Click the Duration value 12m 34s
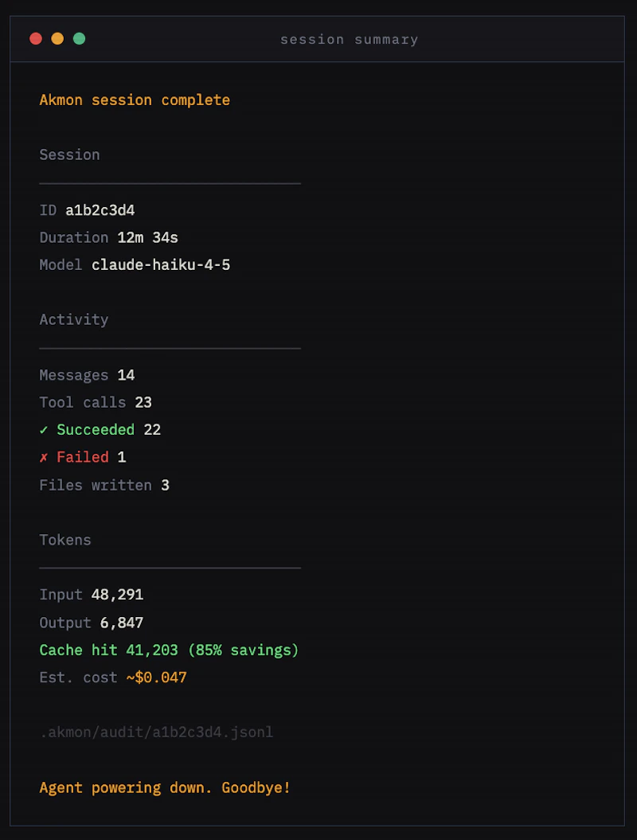Viewport: 637px width, 840px height. tap(147, 237)
